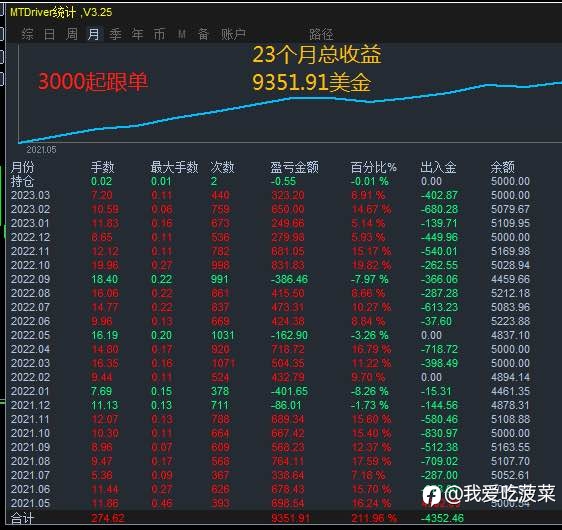Click the 18.40 lots cell

point(105,279)
